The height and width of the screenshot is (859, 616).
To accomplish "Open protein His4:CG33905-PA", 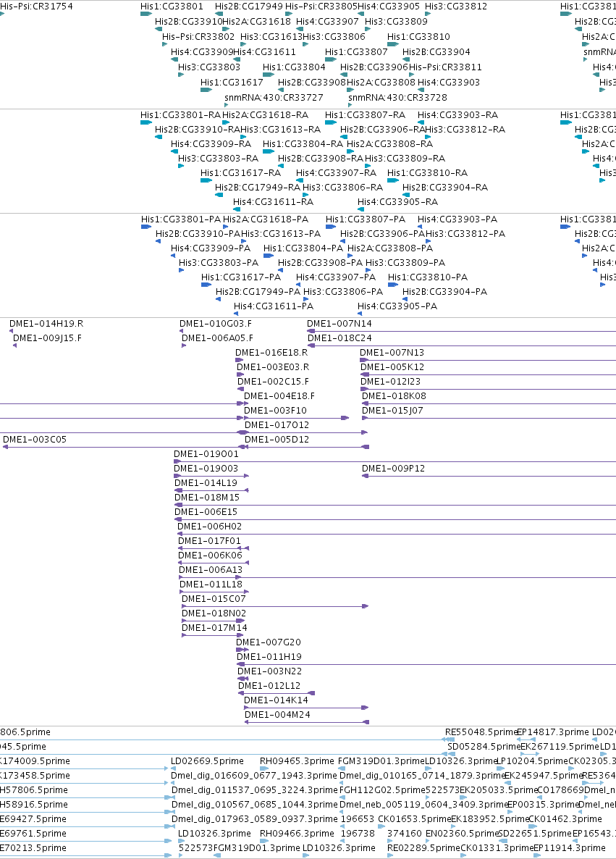I will (397, 306).
